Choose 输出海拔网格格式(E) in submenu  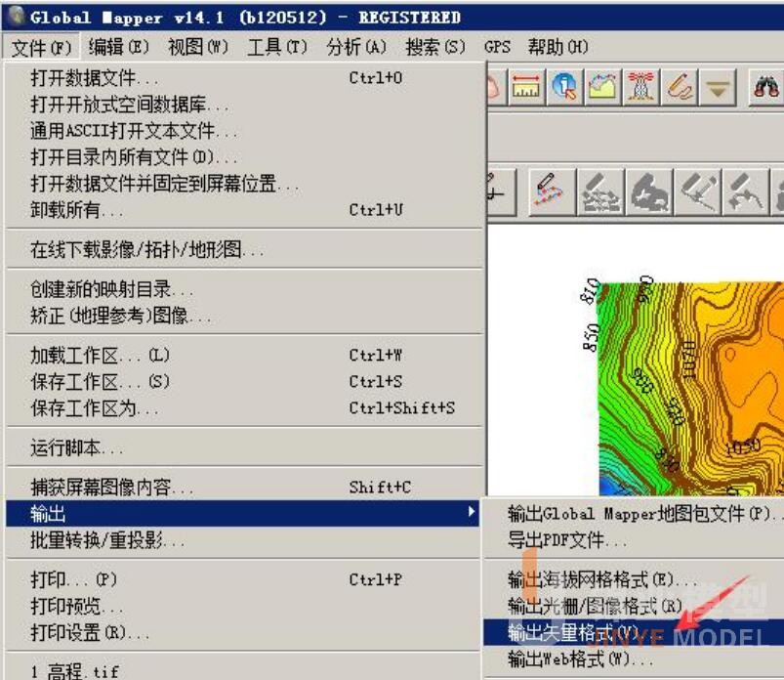coord(634,579)
